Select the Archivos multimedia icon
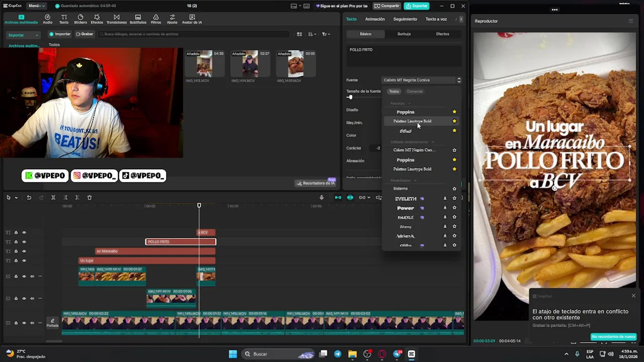The width and height of the screenshot is (644, 362). pyautogui.click(x=21, y=19)
